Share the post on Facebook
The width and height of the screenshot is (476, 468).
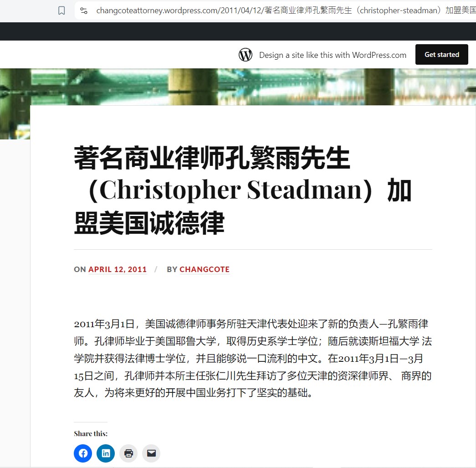click(83, 453)
